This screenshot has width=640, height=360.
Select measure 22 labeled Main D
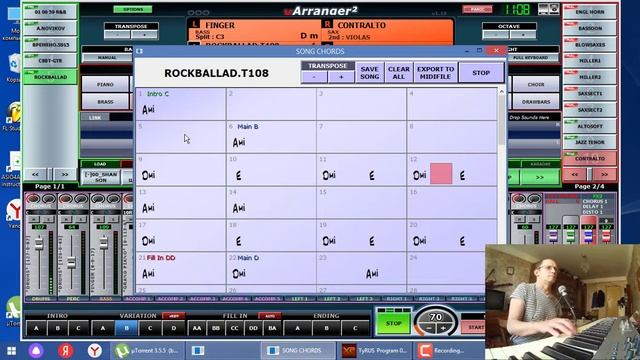(x=271, y=268)
